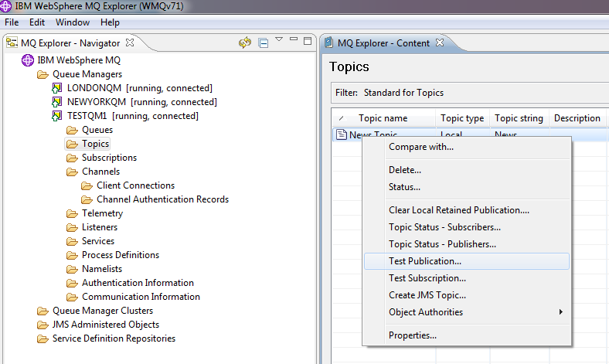Click the TESTQM1 queue manager icon
This screenshot has width=609, height=364.
56,116
